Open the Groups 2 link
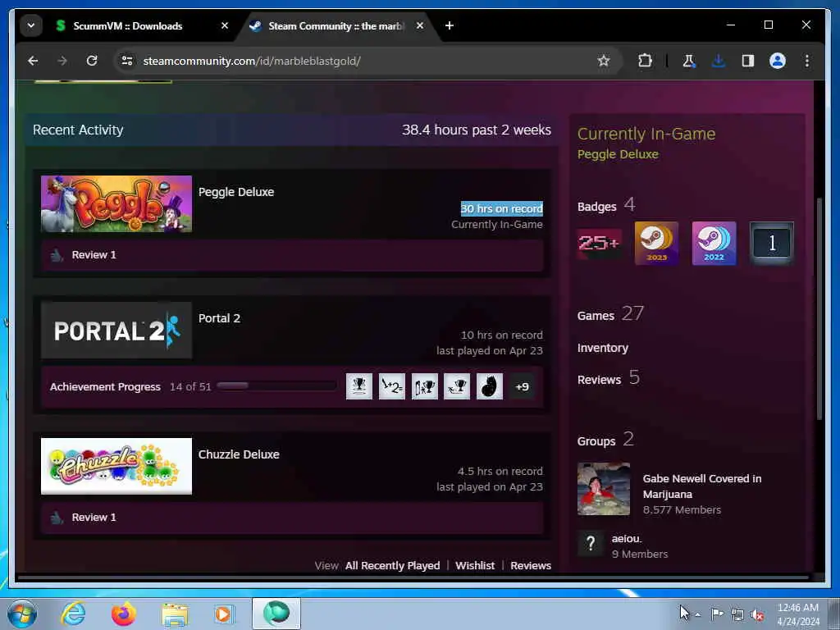 pos(606,440)
